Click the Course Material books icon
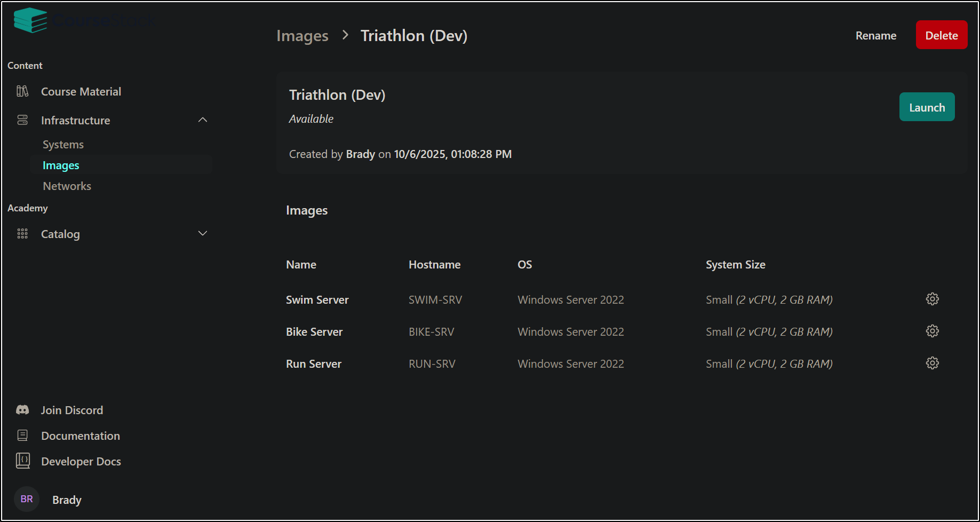 22,91
